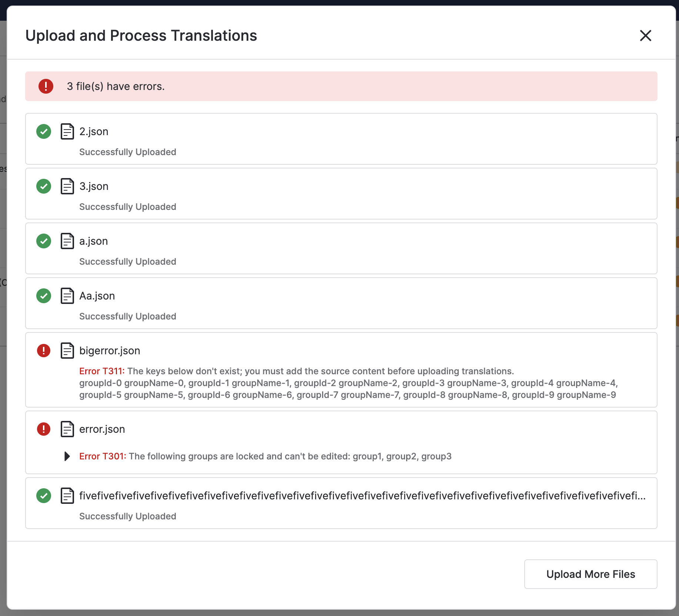Click the document icon for 3.json

tap(67, 186)
